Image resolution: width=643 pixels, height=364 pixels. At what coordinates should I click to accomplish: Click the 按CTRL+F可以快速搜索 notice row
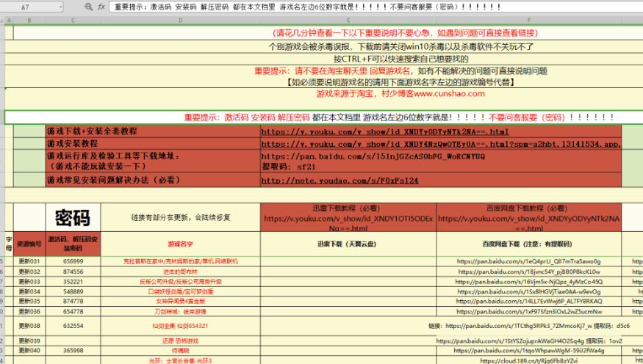[x=324, y=59]
